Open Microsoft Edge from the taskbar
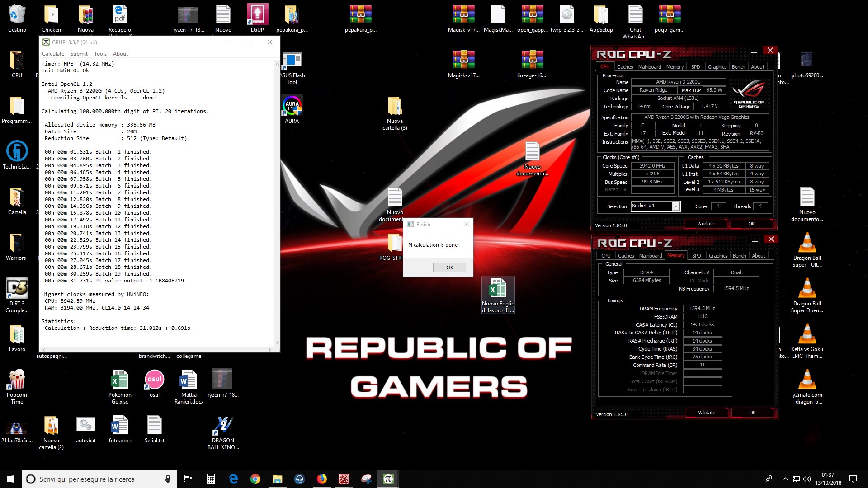 [x=233, y=479]
